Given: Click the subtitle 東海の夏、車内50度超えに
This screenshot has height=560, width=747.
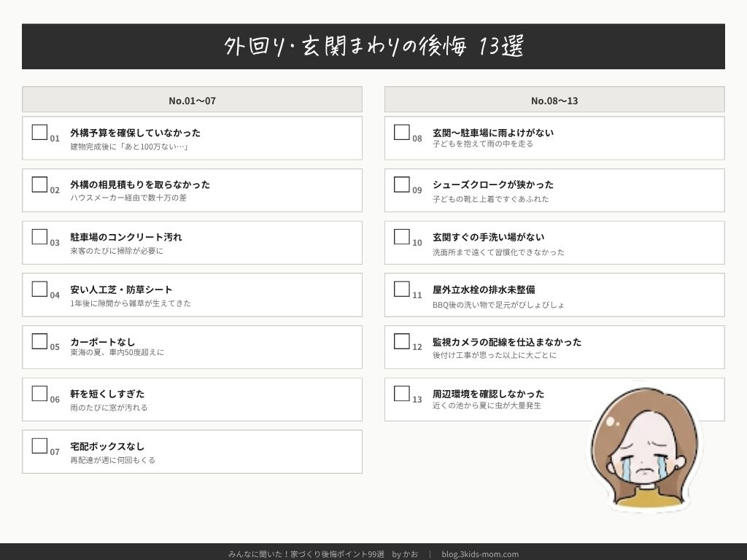Looking at the screenshot, I should pyautogui.click(x=117, y=353).
